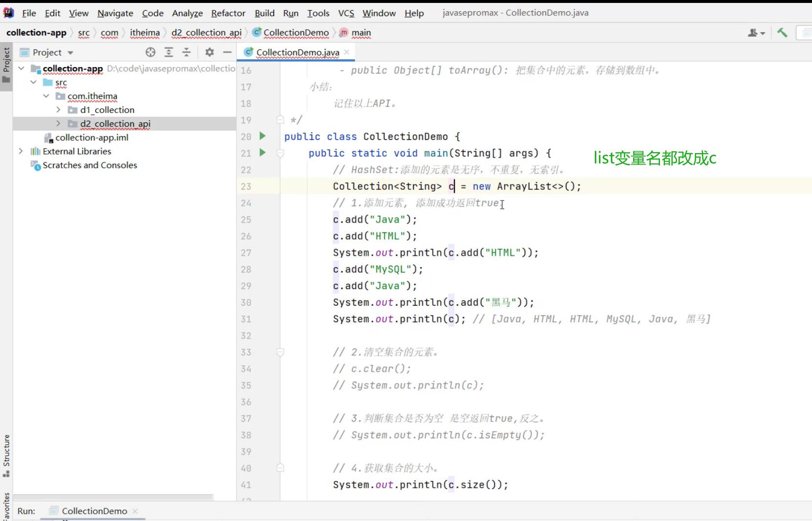
Task: Close the CollectionDemo run tab
Action: [x=135, y=511]
